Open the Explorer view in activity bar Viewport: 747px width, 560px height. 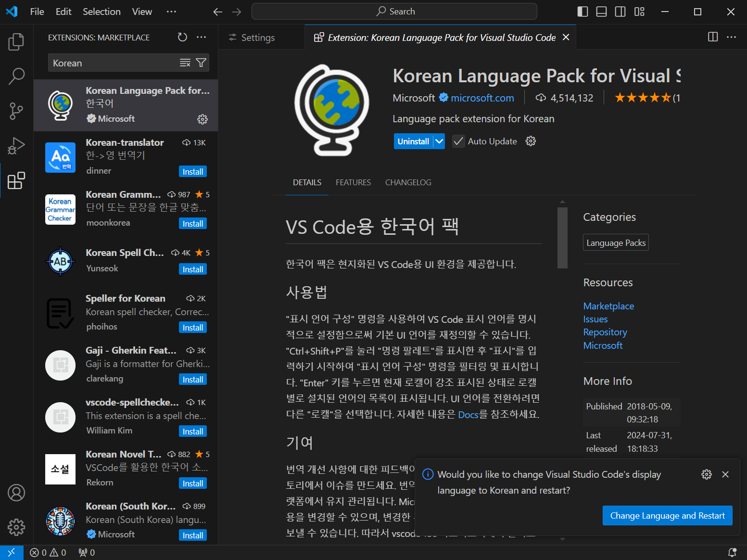tap(16, 41)
